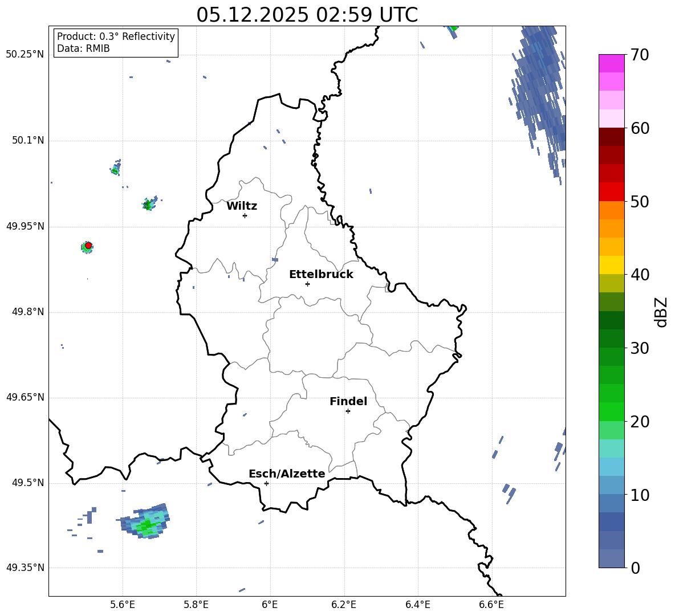
Task: Click the 60 tick on the colorbar
Action: pyautogui.click(x=639, y=128)
